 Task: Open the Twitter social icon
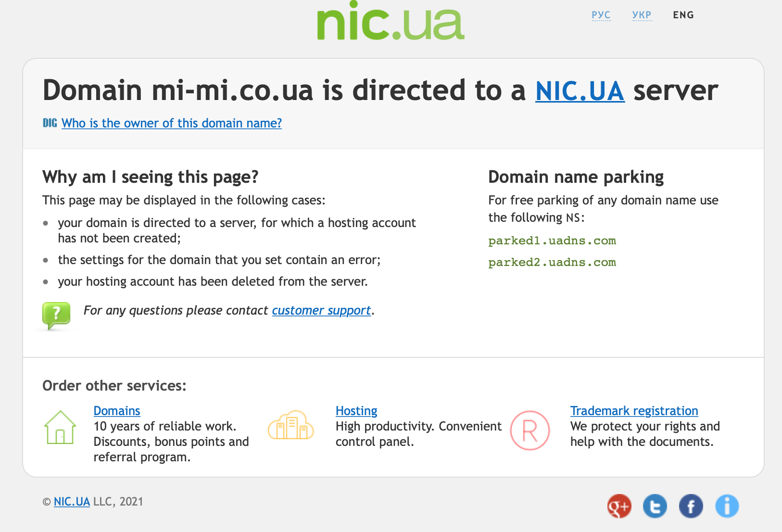[x=655, y=506]
